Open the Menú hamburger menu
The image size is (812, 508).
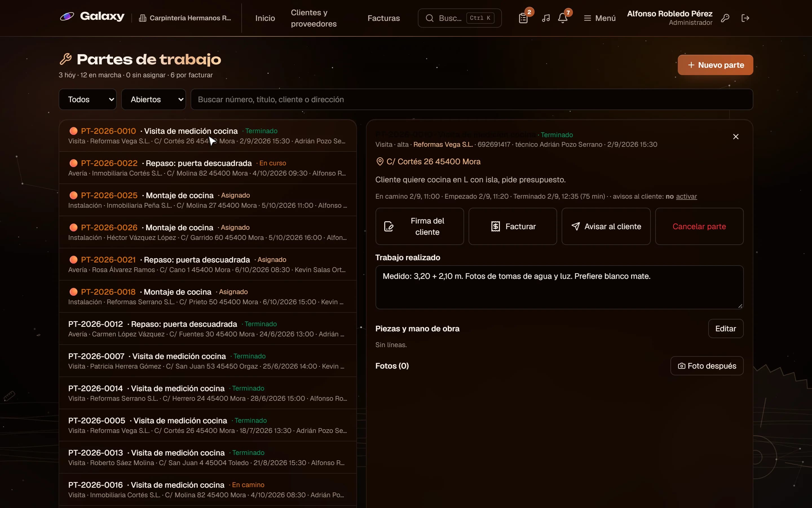(x=600, y=18)
